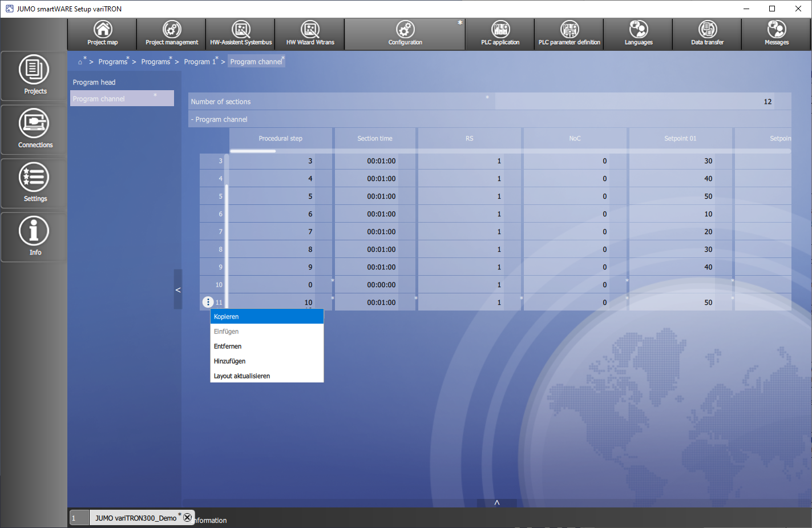Click the horizontal table scrollbar thumb
812x528 pixels.
coord(253,151)
